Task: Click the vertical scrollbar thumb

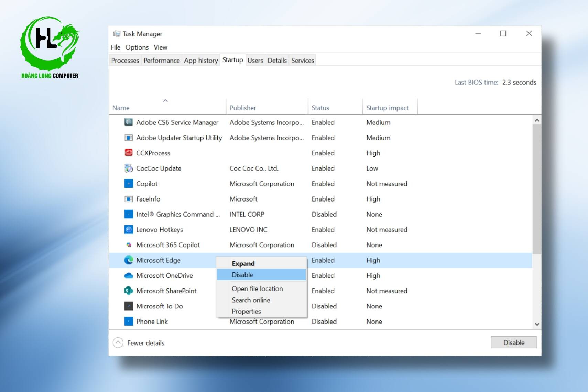Action: 537,189
